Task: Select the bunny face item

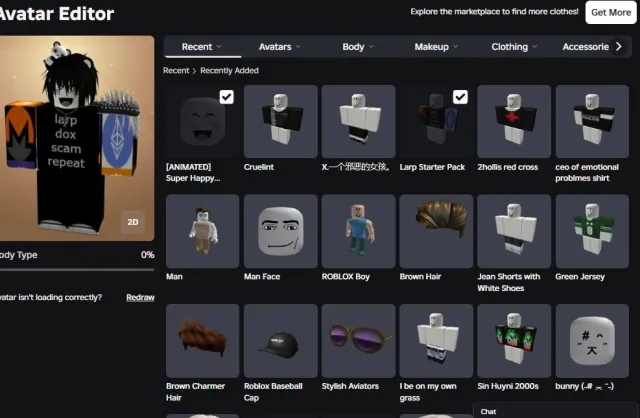Action: point(592,341)
